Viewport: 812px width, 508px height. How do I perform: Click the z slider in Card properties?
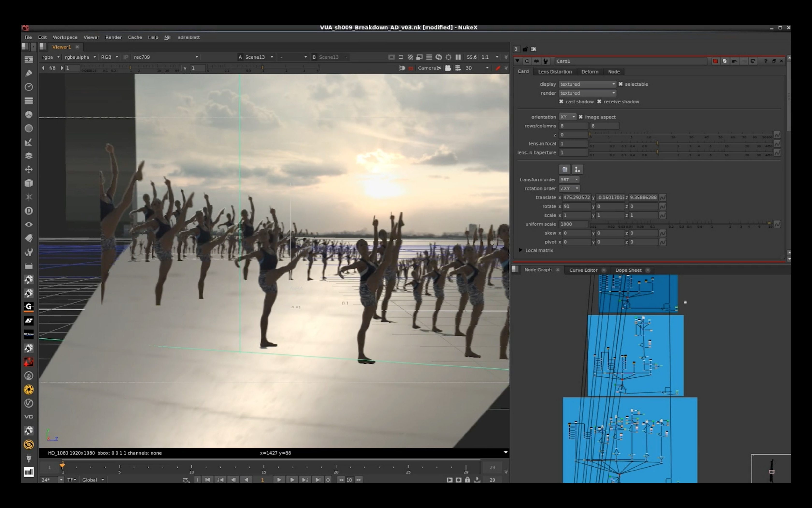tap(681, 135)
